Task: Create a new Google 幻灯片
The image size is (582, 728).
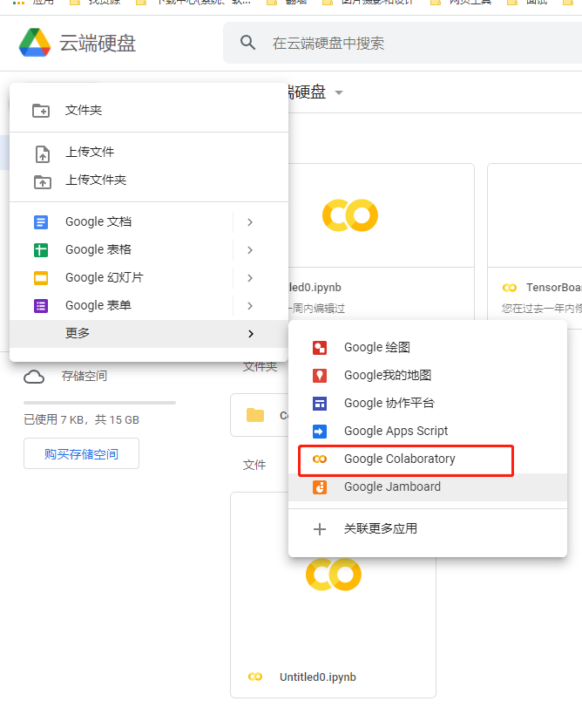Action: (x=121, y=277)
